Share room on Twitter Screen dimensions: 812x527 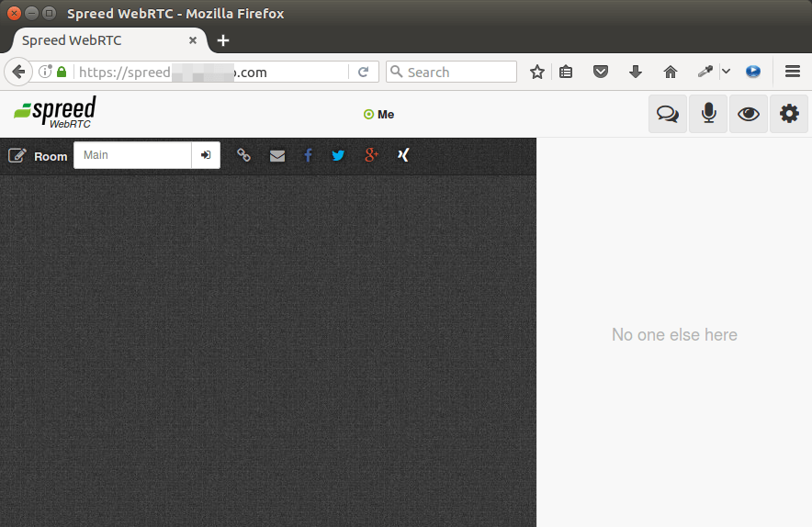(338, 156)
